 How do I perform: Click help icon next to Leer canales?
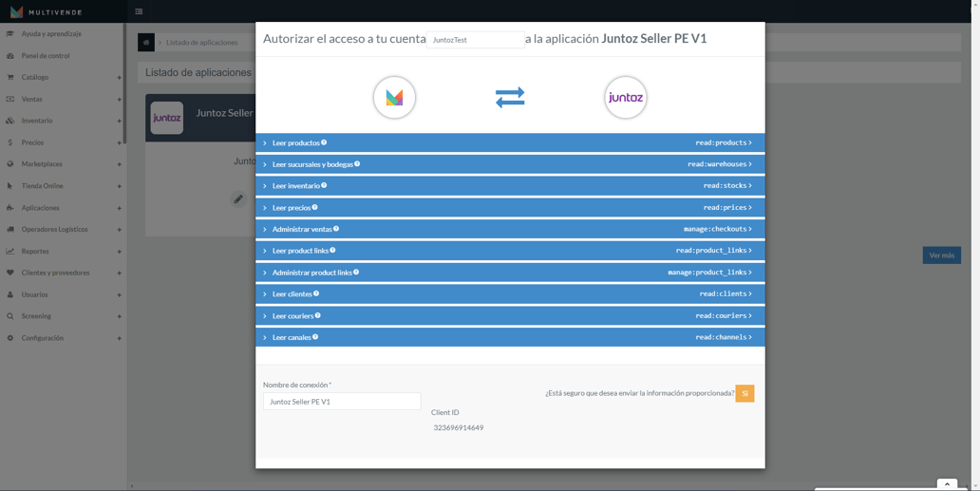315,337
